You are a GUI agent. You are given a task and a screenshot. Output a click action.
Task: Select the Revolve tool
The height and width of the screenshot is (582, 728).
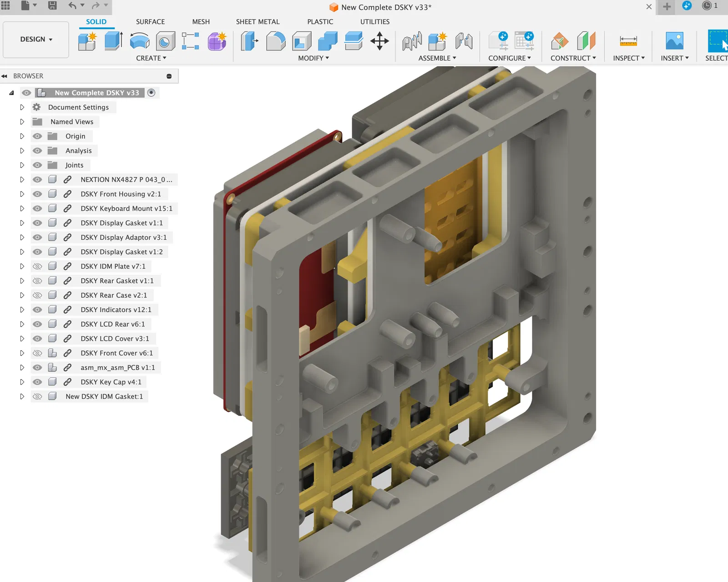(139, 41)
